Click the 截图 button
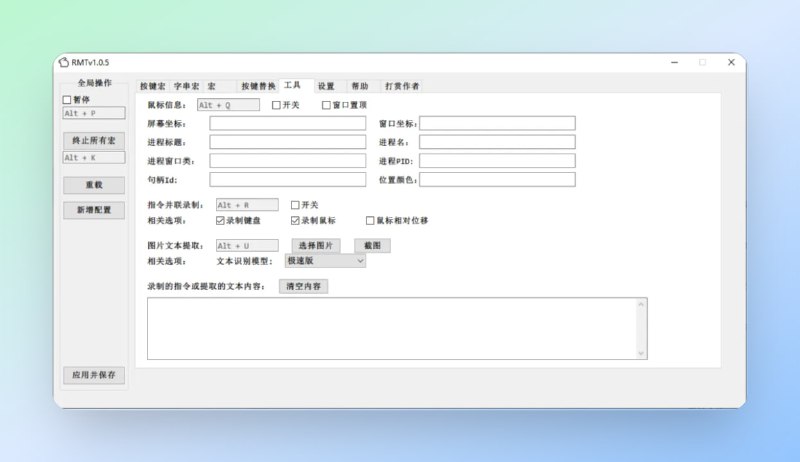Viewport: 800px width, 462px height. click(x=372, y=246)
